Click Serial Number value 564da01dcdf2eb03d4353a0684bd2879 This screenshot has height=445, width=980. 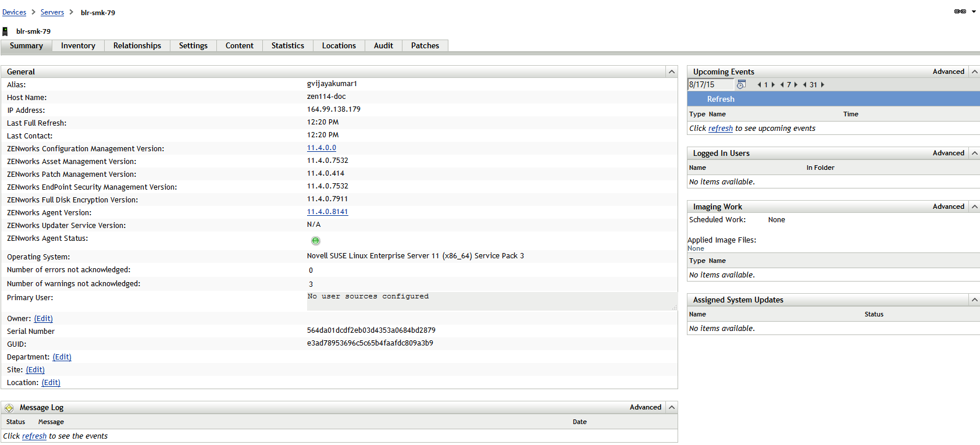point(371,330)
